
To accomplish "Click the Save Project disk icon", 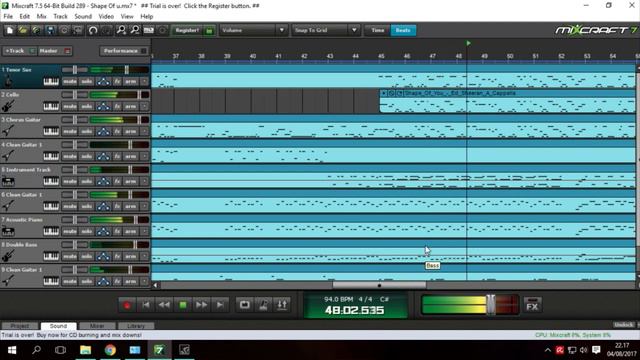I will (x=50, y=30).
